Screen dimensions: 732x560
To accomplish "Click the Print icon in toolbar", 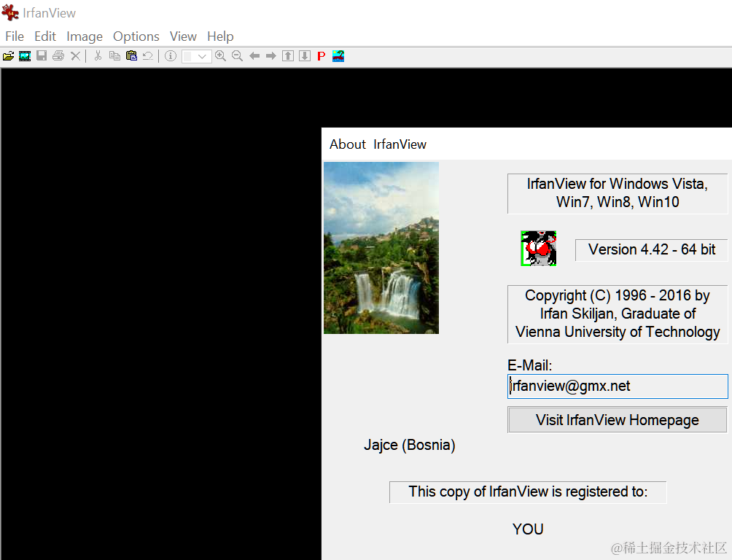I will 58,56.
